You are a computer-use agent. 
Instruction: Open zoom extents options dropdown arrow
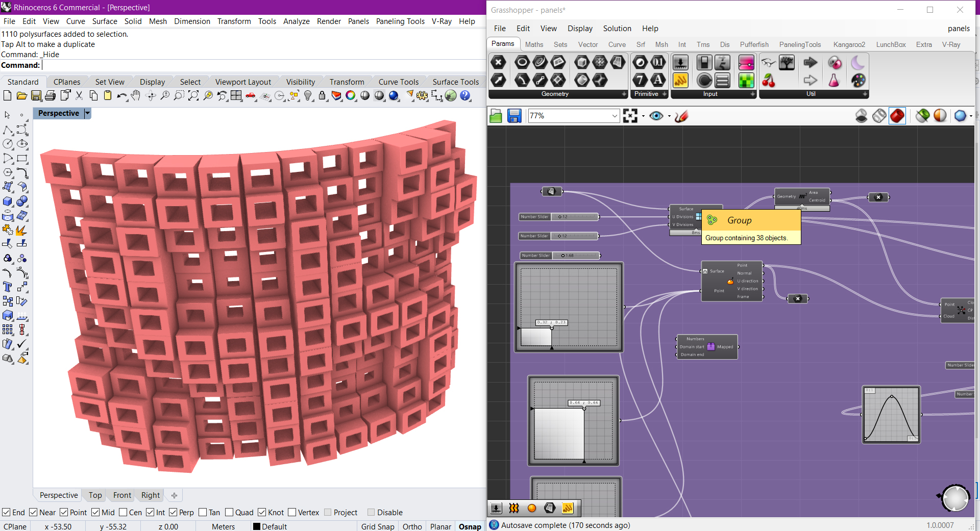tap(643, 116)
